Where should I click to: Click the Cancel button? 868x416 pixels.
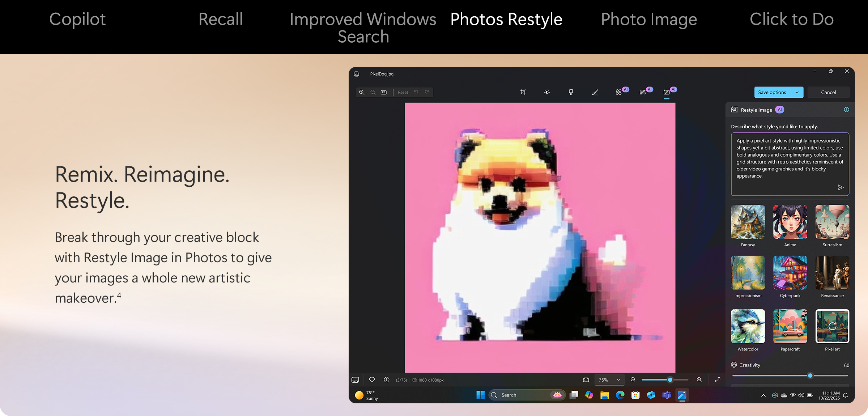(828, 92)
